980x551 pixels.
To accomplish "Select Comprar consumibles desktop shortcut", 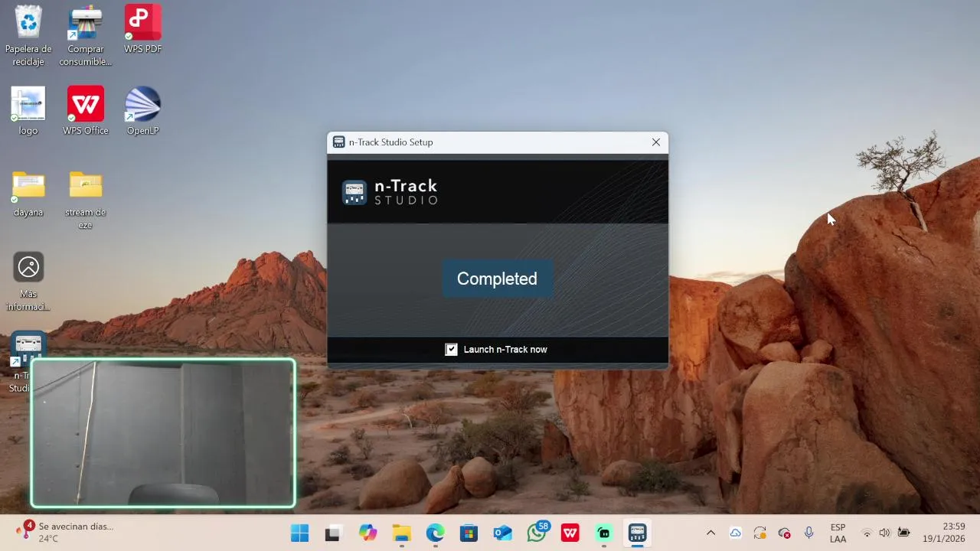I will [x=86, y=36].
